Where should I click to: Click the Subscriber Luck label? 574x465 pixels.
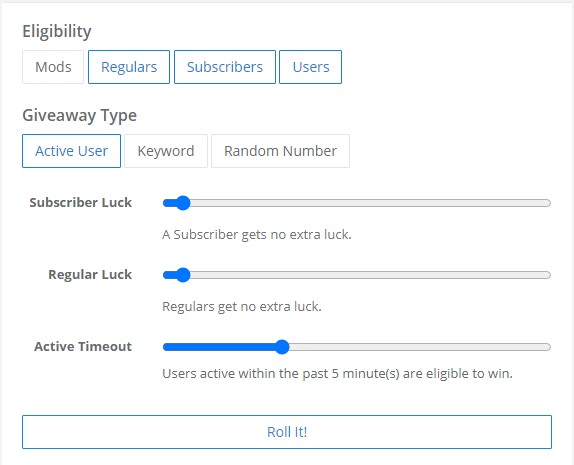tap(81, 202)
